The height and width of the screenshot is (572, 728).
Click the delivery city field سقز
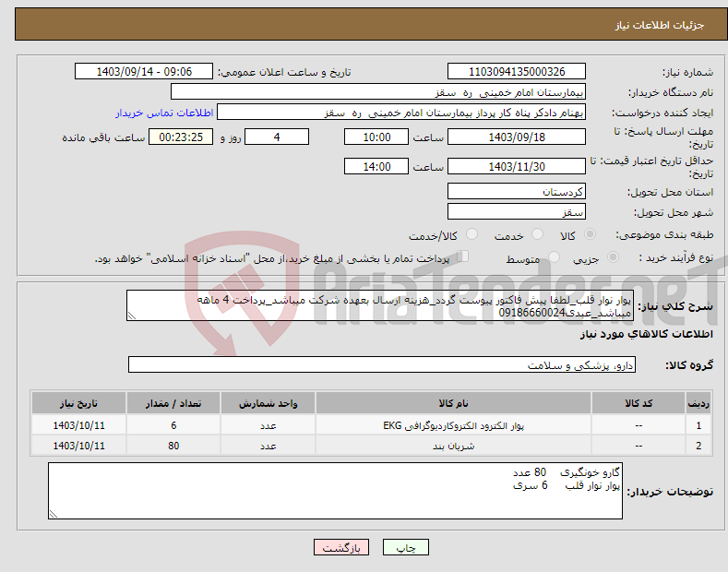click(517, 211)
